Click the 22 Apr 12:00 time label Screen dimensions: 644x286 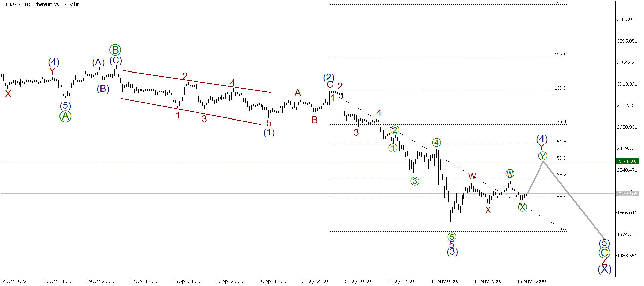[x=144, y=281]
